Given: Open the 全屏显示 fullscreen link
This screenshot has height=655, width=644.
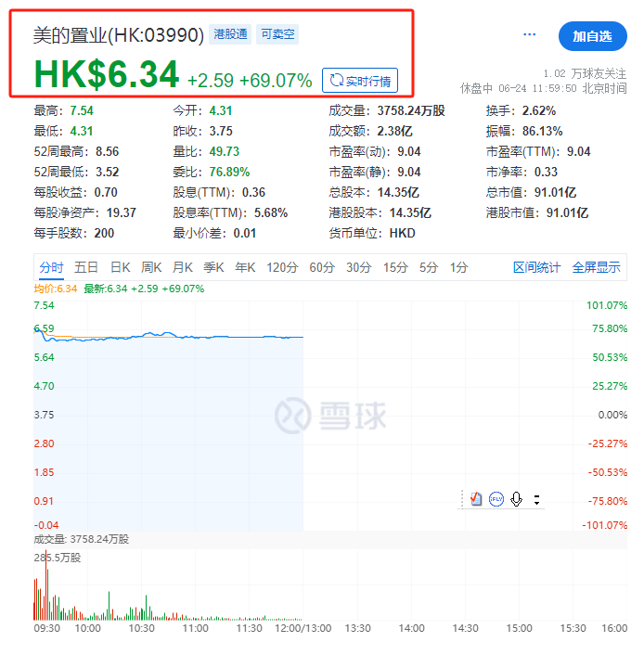Looking at the screenshot, I should (597, 267).
